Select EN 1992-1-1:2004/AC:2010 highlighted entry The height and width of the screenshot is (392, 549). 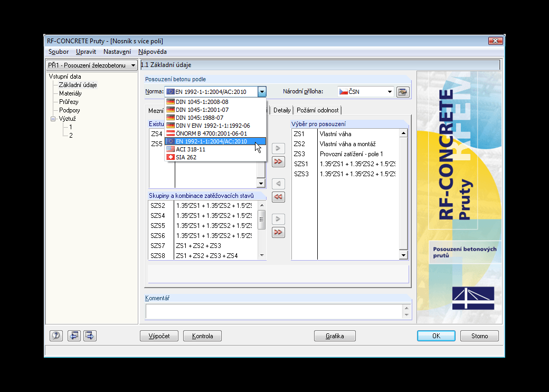point(215,141)
